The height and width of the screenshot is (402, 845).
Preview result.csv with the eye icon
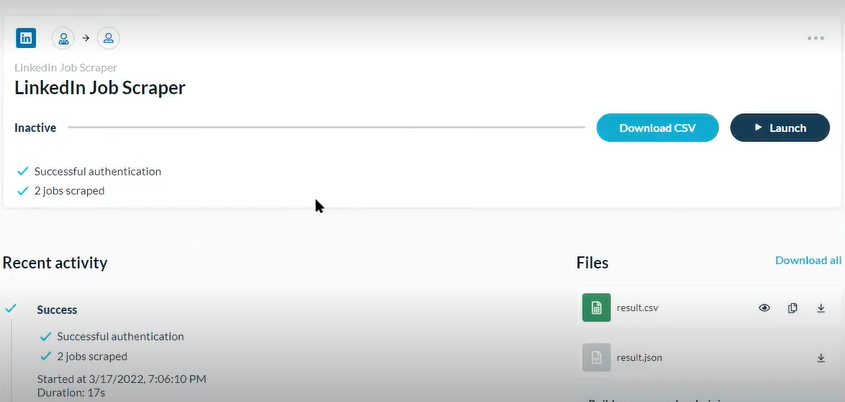pos(764,308)
